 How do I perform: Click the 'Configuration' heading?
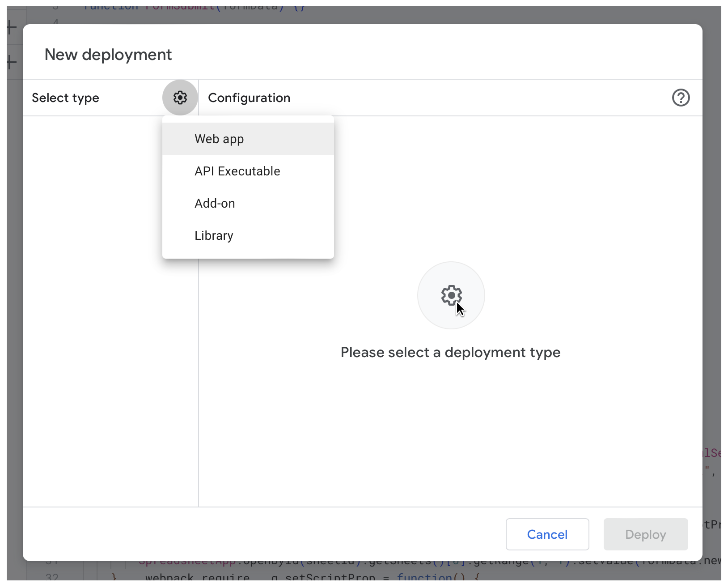pyautogui.click(x=249, y=98)
